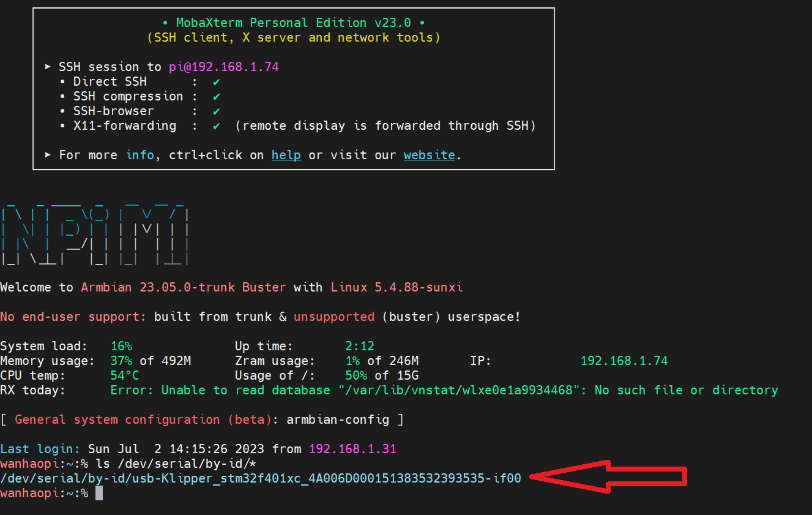Click System load value 16%
The image size is (812, 515).
[121, 346]
